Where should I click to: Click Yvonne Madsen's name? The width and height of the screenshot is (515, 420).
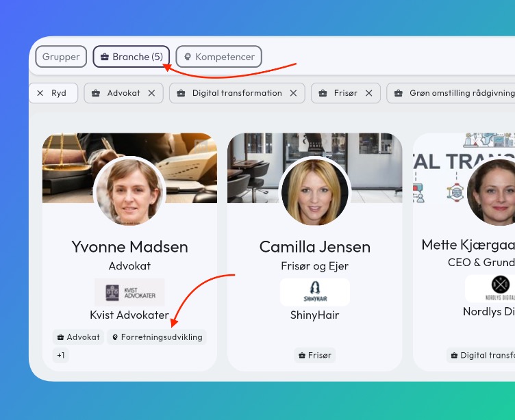[129, 247]
